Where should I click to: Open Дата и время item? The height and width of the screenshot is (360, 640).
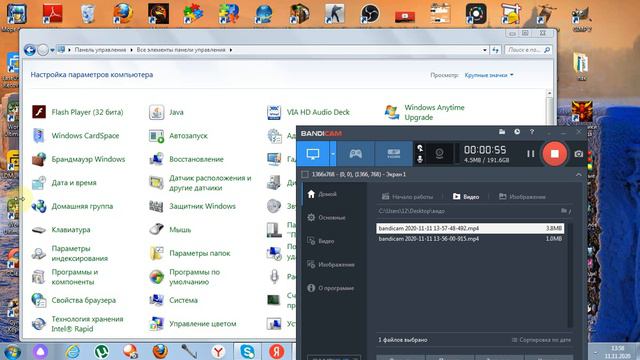tap(64, 183)
